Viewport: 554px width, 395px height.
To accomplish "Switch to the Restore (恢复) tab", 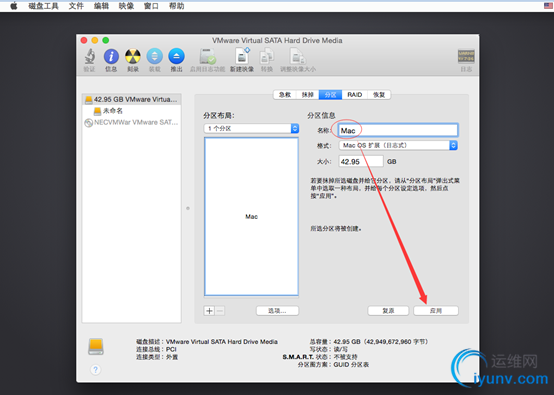I will coord(379,95).
